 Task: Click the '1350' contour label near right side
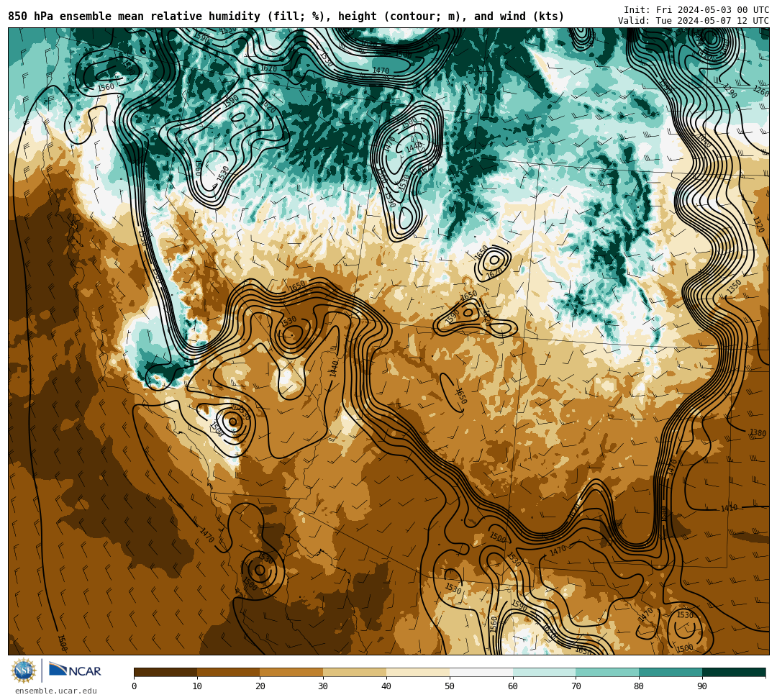(x=734, y=286)
